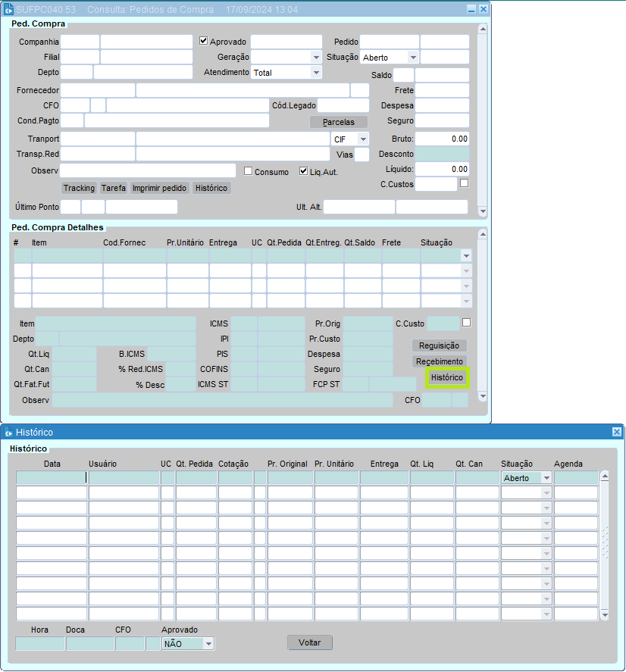Click the Fornecedor code input field
This screenshot has height=672, width=626.
pyautogui.click(x=98, y=90)
